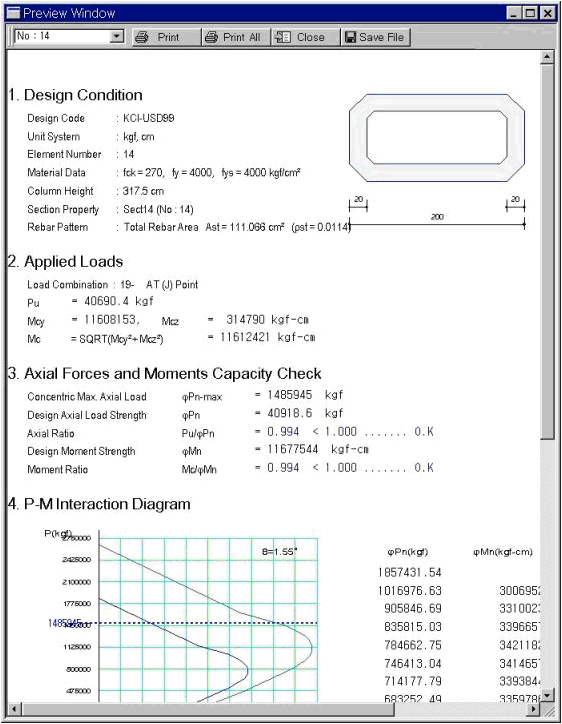Click the floppy disk Save File icon
The width and height of the screenshot is (562, 724).
tap(351, 37)
